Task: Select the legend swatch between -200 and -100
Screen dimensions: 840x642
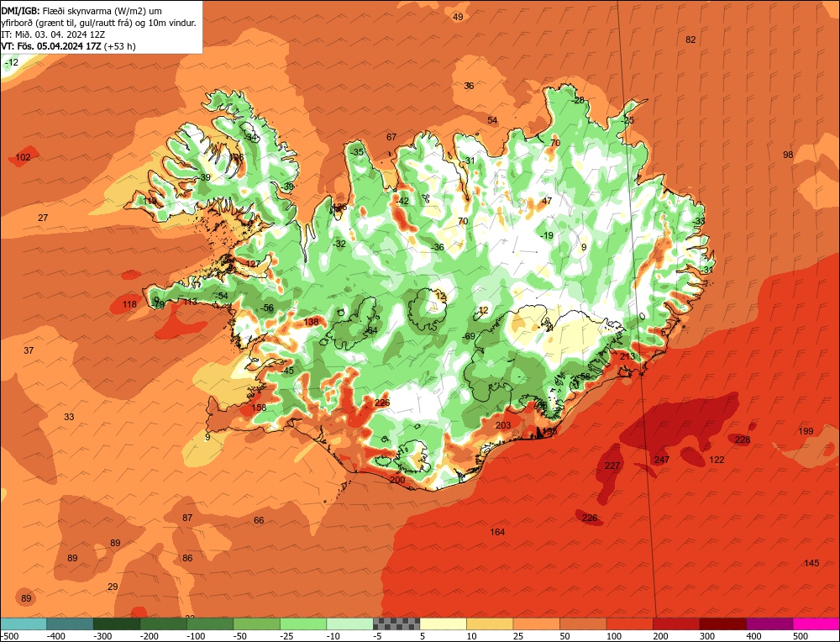Action: point(164,624)
